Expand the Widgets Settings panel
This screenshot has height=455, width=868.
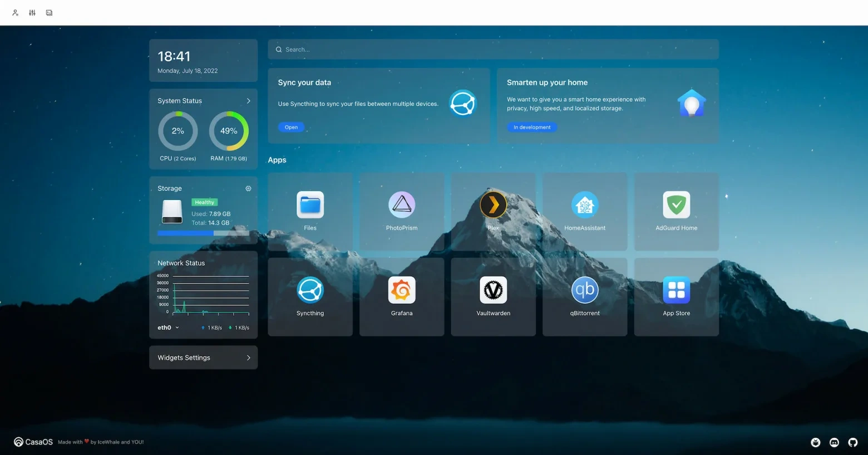(x=248, y=358)
